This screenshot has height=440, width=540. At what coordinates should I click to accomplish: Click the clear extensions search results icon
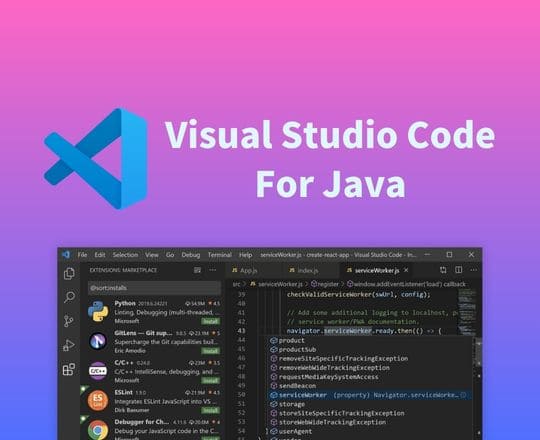point(197,270)
